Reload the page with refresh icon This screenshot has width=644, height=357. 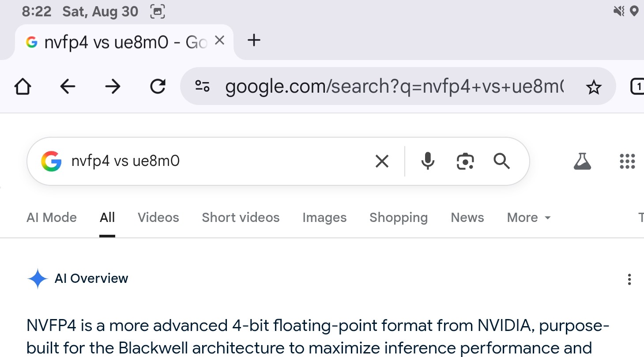[158, 86]
